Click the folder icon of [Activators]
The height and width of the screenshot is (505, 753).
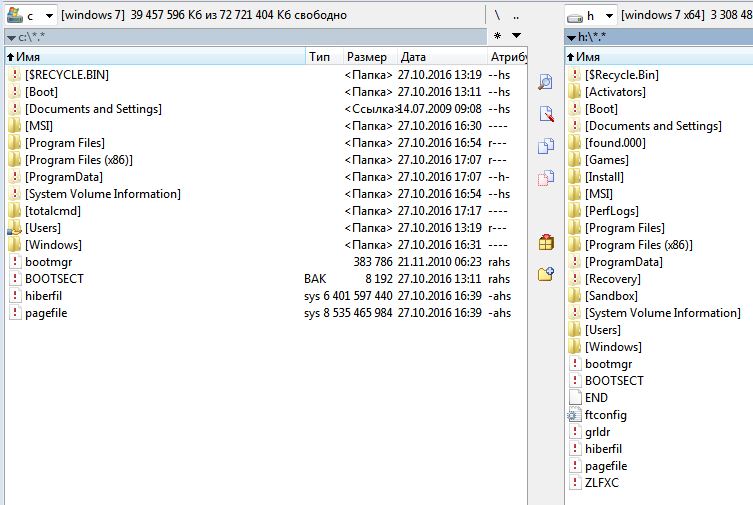pos(575,92)
